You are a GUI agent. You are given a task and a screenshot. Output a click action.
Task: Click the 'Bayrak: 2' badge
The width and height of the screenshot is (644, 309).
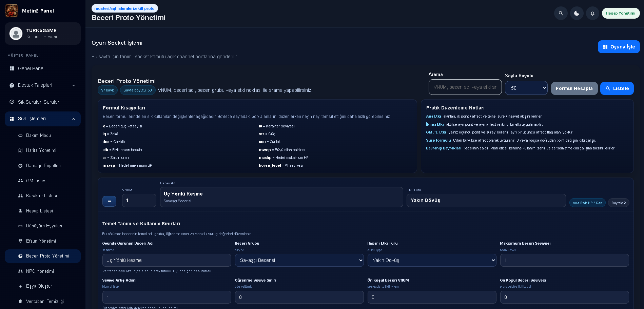click(619, 203)
